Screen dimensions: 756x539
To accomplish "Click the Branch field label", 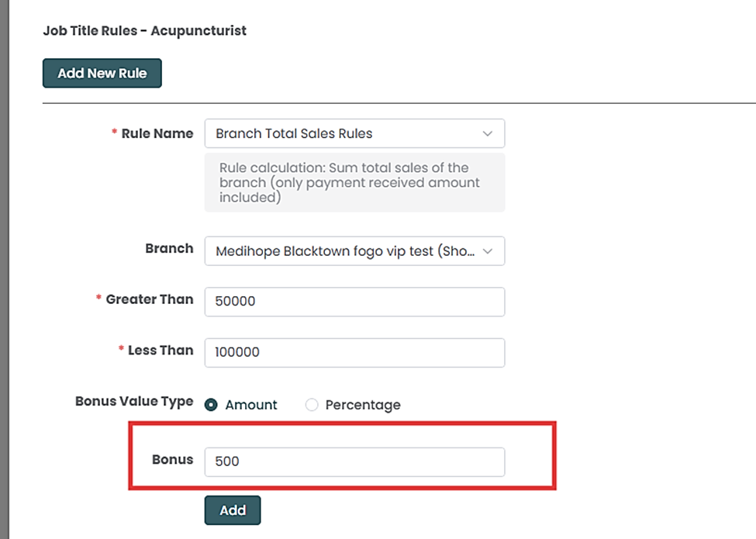I will coord(169,249).
